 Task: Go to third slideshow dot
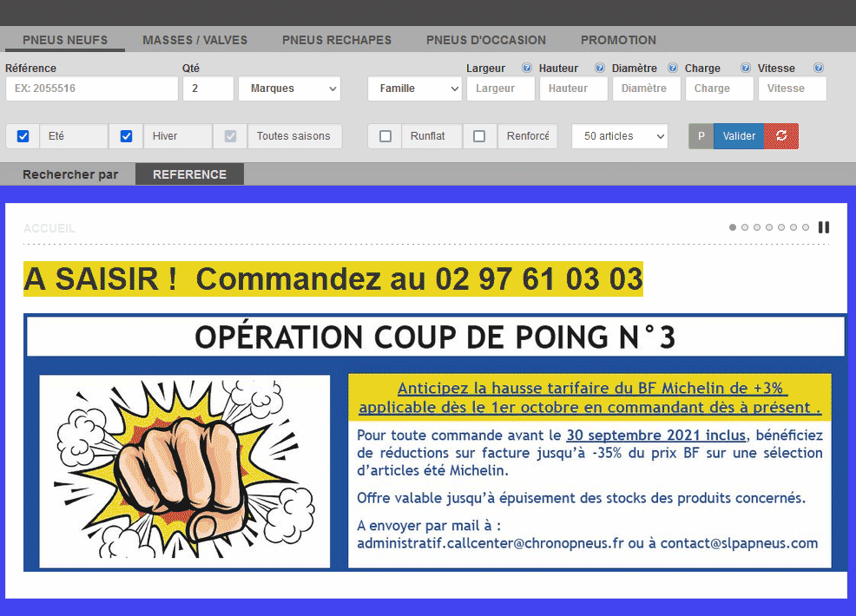click(x=757, y=227)
